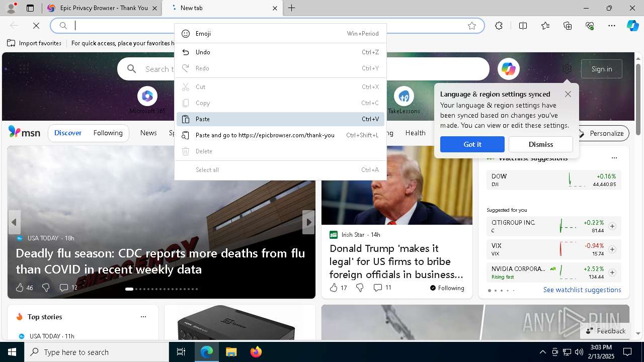Open Settings and more ellipsis

tap(612, 26)
